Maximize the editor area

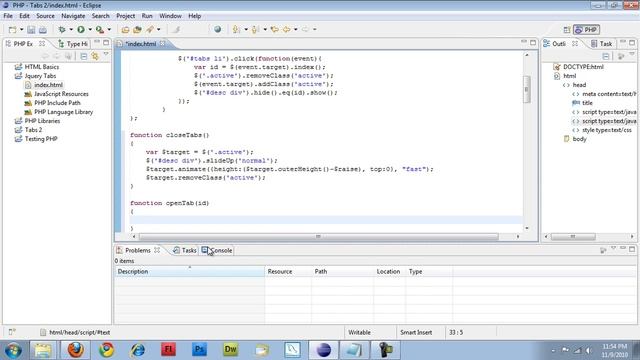(533, 42)
